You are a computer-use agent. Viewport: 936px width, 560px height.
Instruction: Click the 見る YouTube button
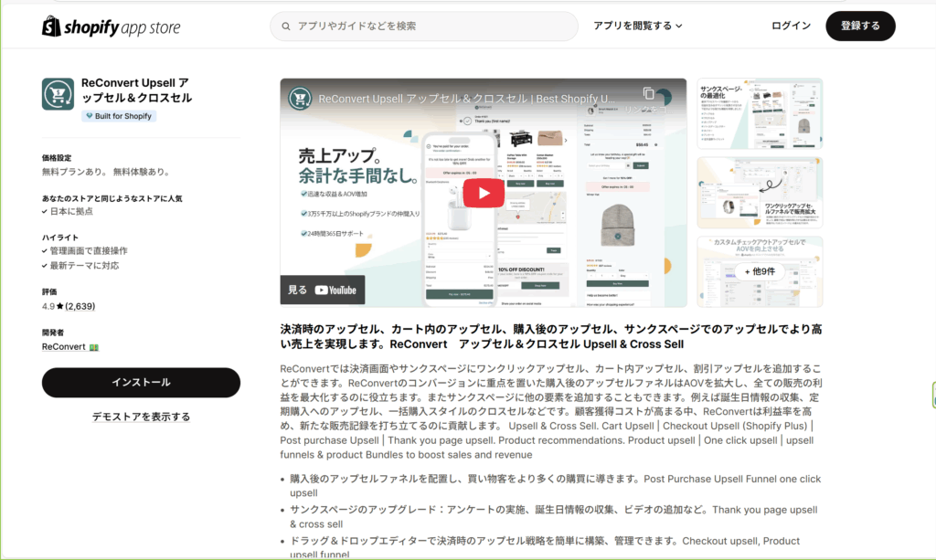click(323, 290)
